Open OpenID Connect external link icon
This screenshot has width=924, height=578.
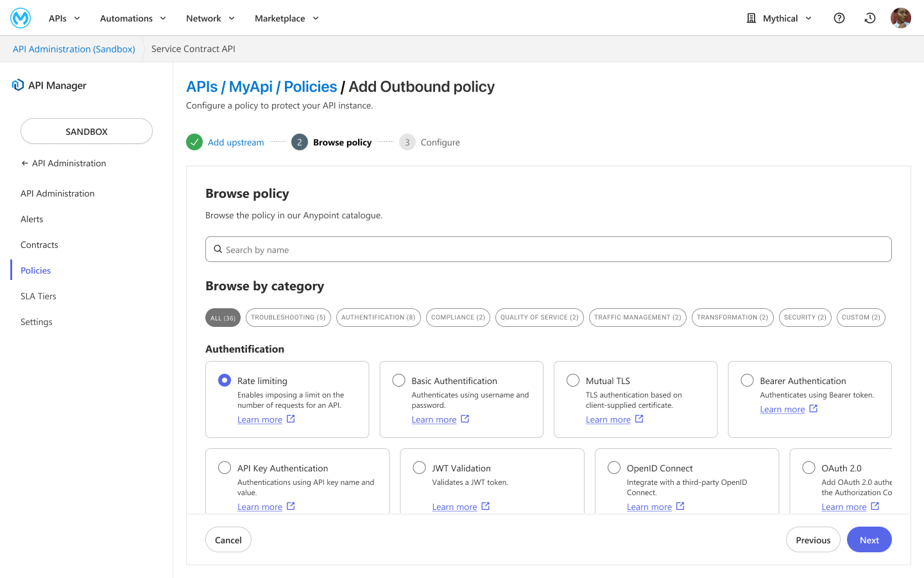(x=680, y=506)
